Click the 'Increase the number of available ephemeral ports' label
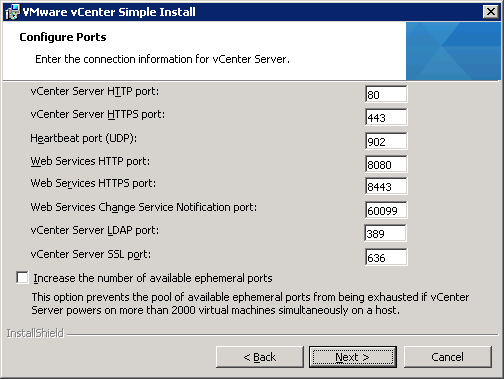This screenshot has width=504, height=379. click(x=153, y=278)
